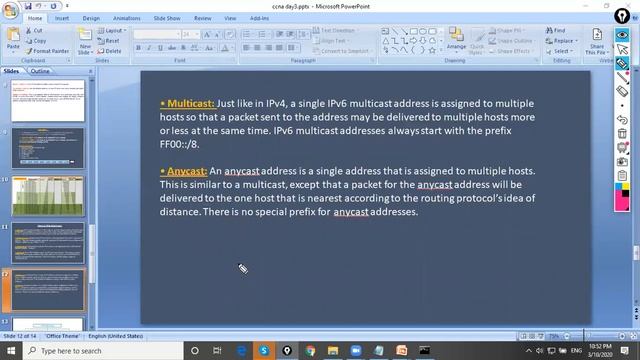
Task: Click the Paste clipboard icon
Action: [x=13, y=35]
